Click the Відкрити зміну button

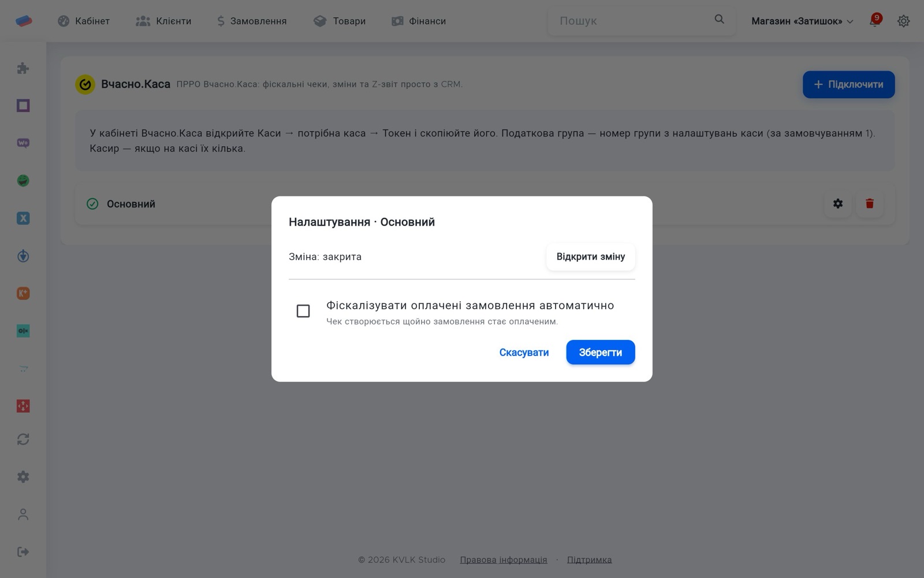tap(591, 257)
